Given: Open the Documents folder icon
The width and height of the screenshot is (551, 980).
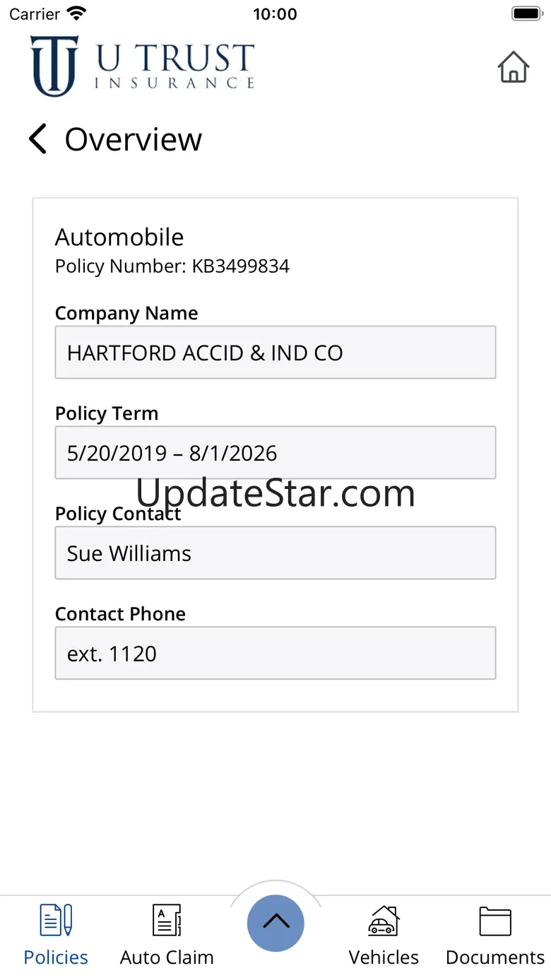Looking at the screenshot, I should pos(494,921).
